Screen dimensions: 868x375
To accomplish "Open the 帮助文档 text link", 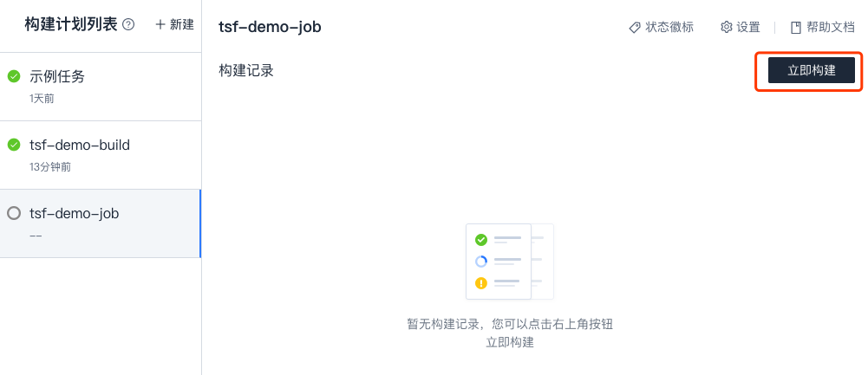I will click(831, 27).
